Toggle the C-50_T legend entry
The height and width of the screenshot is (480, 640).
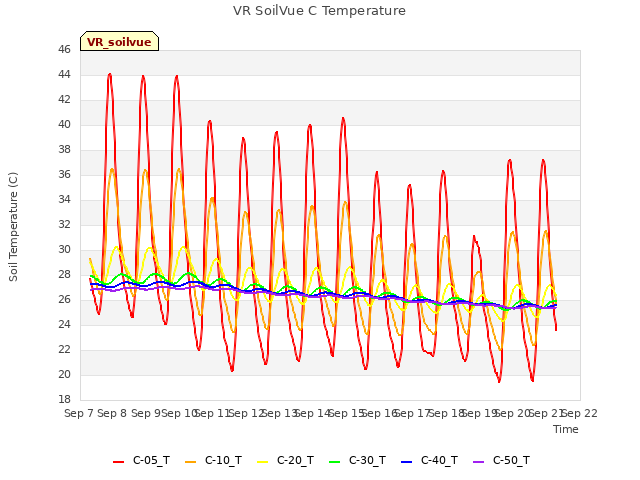(501, 461)
